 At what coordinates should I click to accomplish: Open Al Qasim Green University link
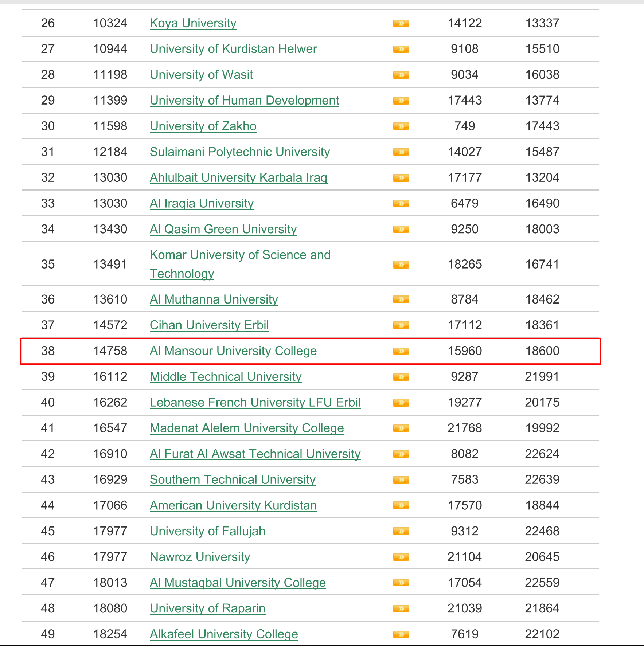point(223,229)
